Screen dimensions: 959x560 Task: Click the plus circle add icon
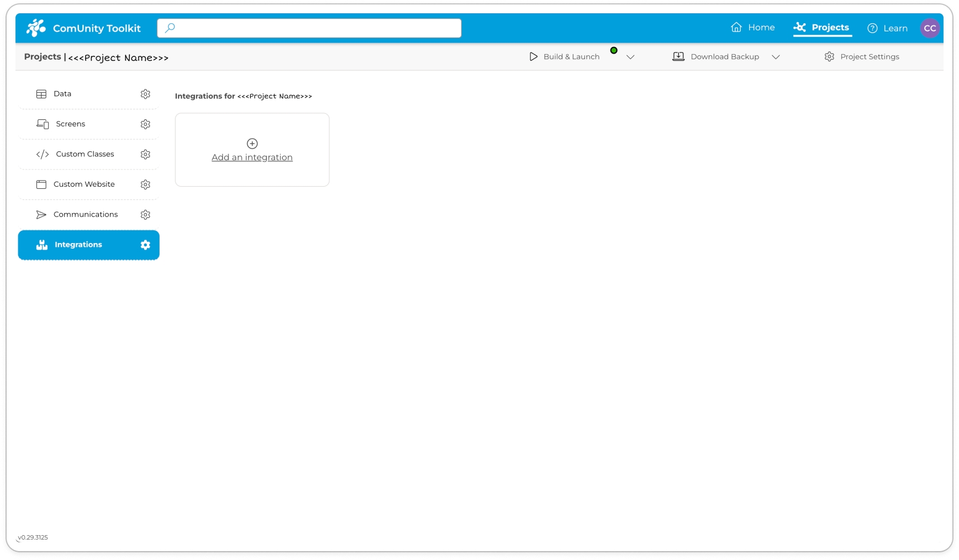coord(252,144)
